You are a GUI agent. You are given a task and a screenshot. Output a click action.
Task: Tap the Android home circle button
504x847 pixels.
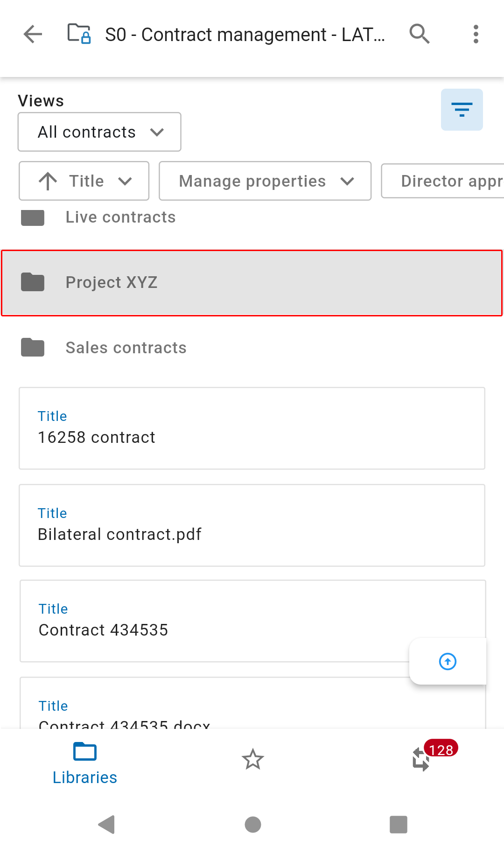point(252,824)
